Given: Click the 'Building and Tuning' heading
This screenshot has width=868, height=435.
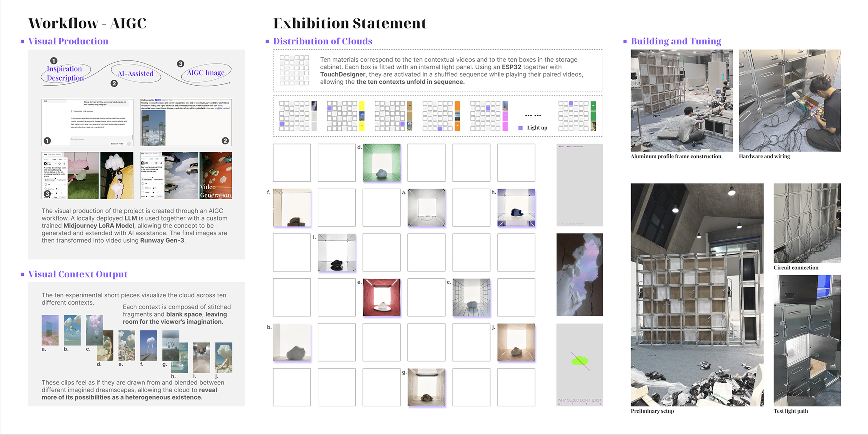Looking at the screenshot, I should 676,41.
